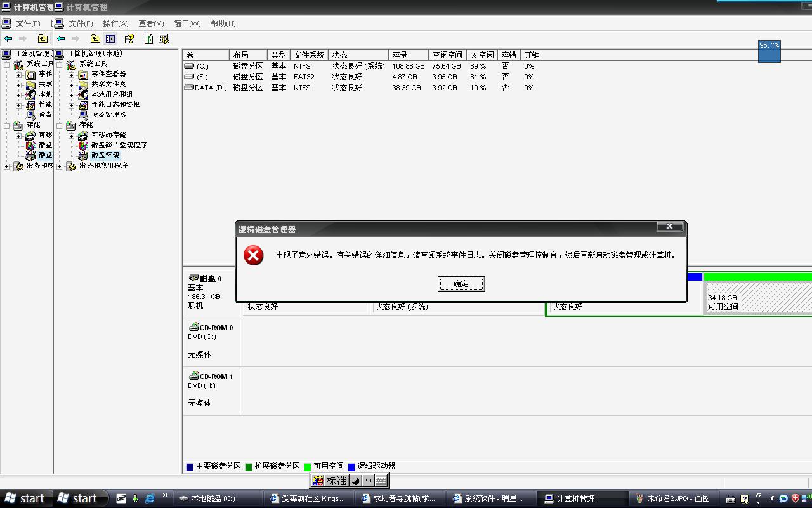Viewport: 812px width, 508px height.
Task: Click 确定 in the error dialog
Action: pyautogui.click(x=461, y=284)
